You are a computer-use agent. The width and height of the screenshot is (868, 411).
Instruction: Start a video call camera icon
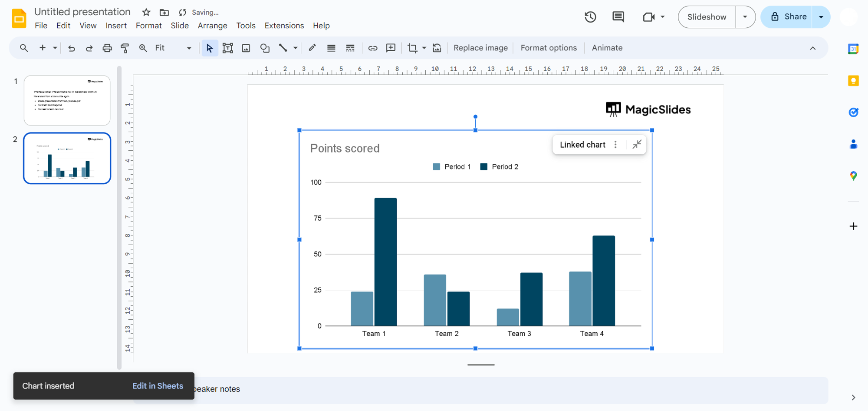click(648, 17)
